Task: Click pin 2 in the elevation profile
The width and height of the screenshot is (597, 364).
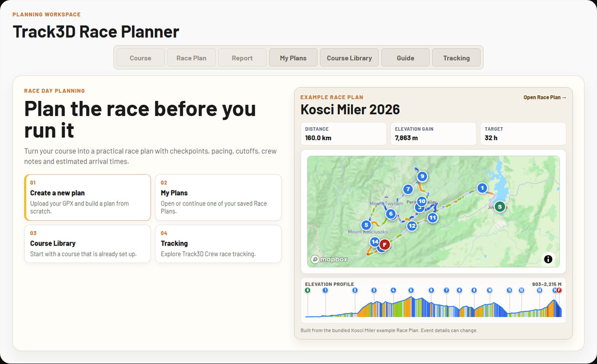Action: [x=355, y=290]
